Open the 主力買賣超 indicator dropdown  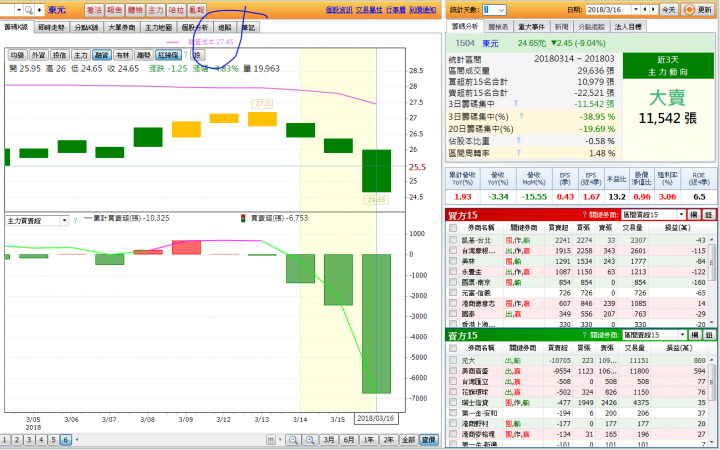(x=64, y=221)
